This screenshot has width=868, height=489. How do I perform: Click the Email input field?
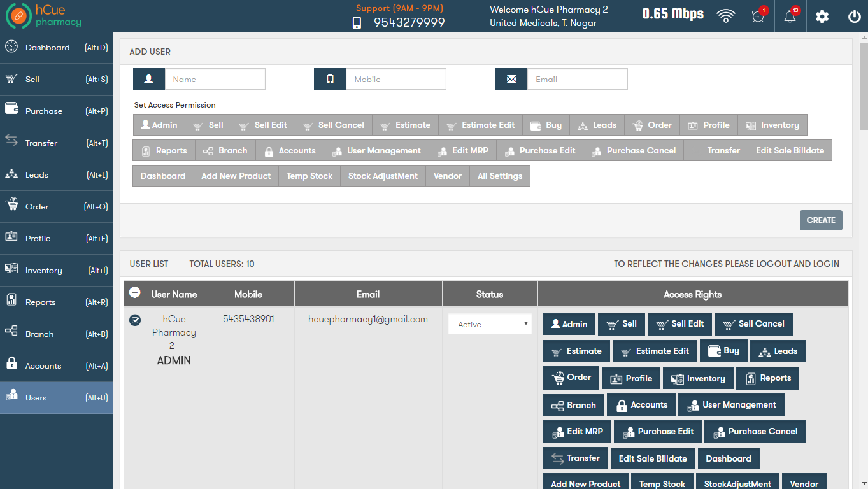578,79
